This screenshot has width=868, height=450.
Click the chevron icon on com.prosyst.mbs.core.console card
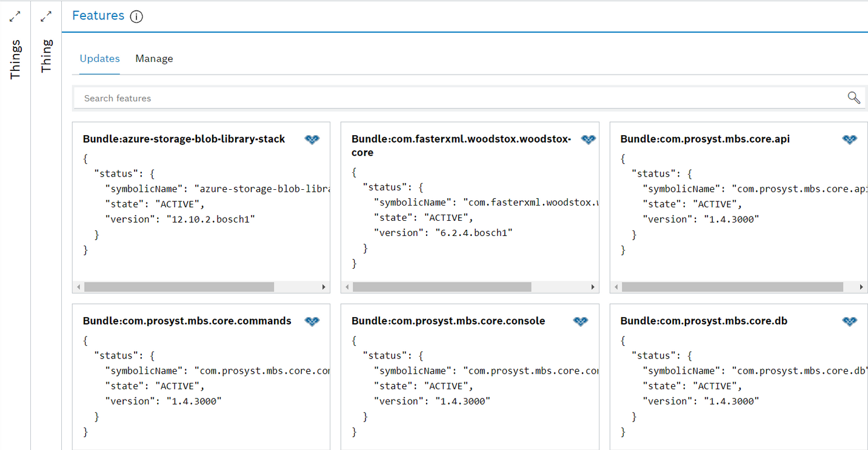pos(580,321)
